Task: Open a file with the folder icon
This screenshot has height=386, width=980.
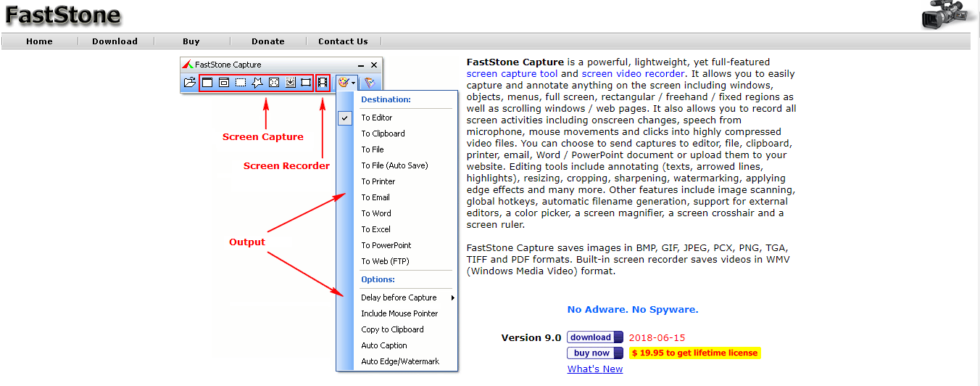Action: 189,83
